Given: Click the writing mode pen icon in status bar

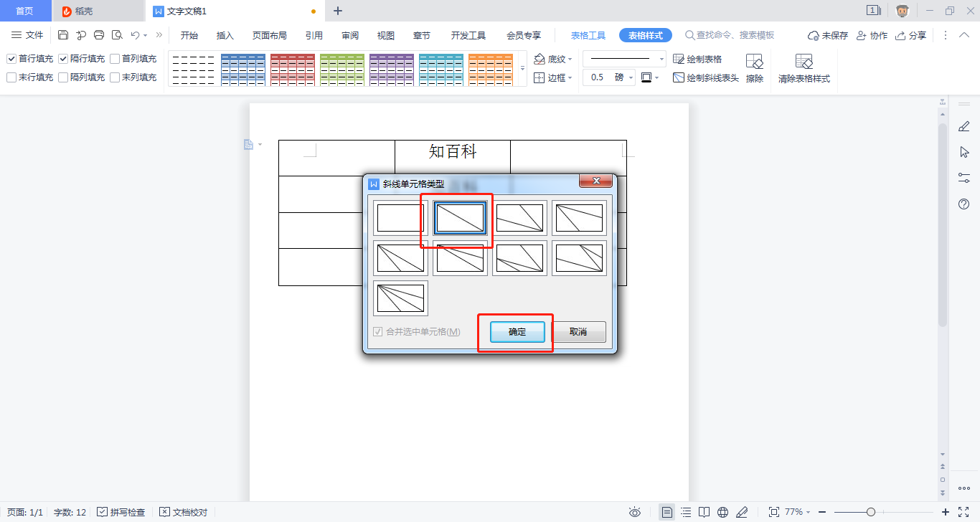Looking at the screenshot, I should (x=742, y=512).
